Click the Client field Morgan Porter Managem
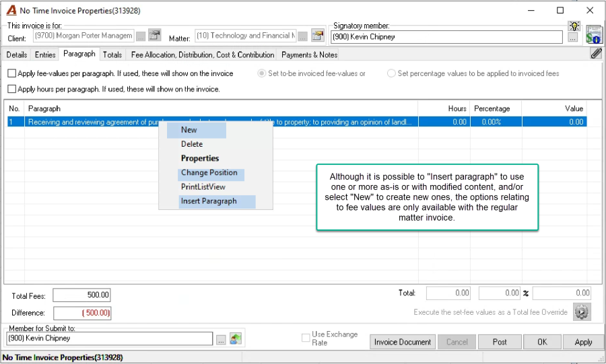The height and width of the screenshot is (364, 606). click(83, 36)
